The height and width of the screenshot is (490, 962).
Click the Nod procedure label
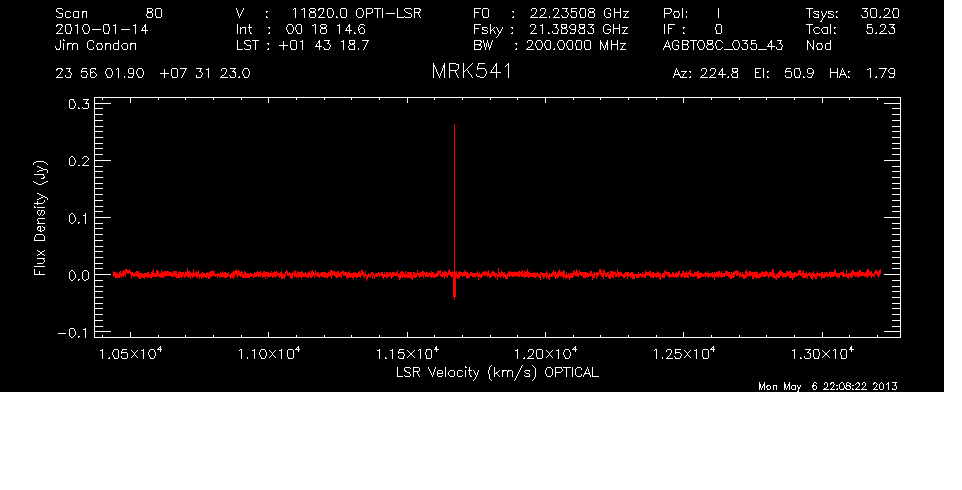(818, 45)
